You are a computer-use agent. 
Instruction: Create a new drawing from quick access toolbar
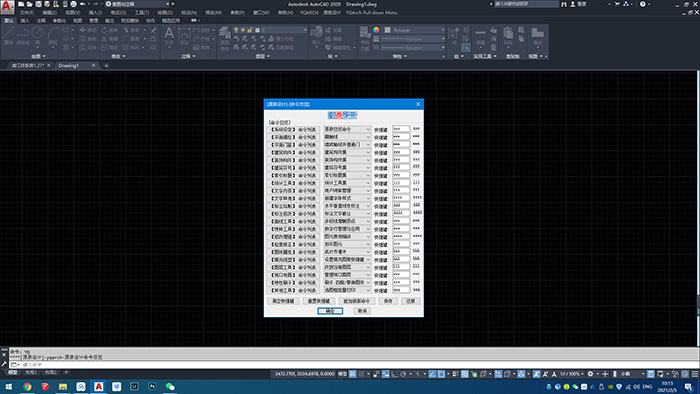point(21,4)
